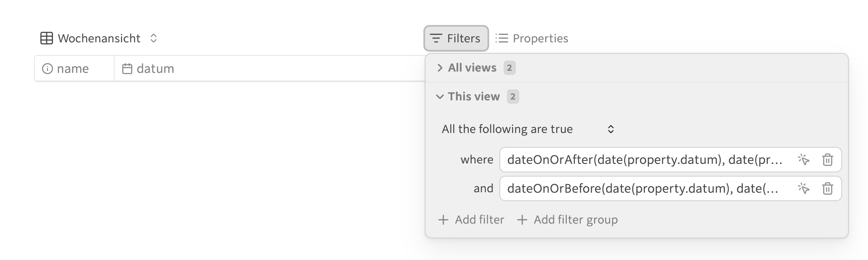Delete the dateOnOrBefore filter with trash icon

828,188
